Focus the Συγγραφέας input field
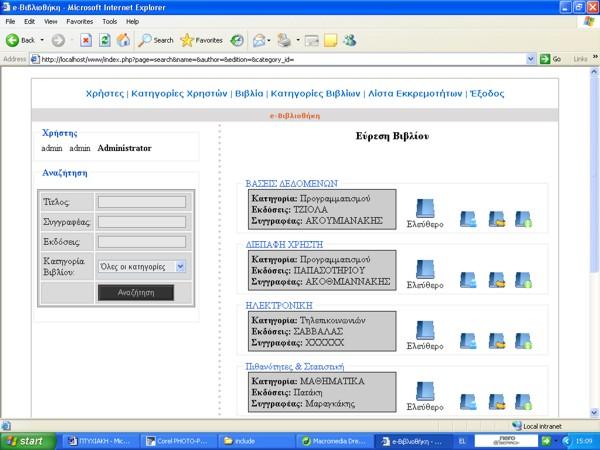The height and width of the screenshot is (450, 600). click(x=142, y=222)
